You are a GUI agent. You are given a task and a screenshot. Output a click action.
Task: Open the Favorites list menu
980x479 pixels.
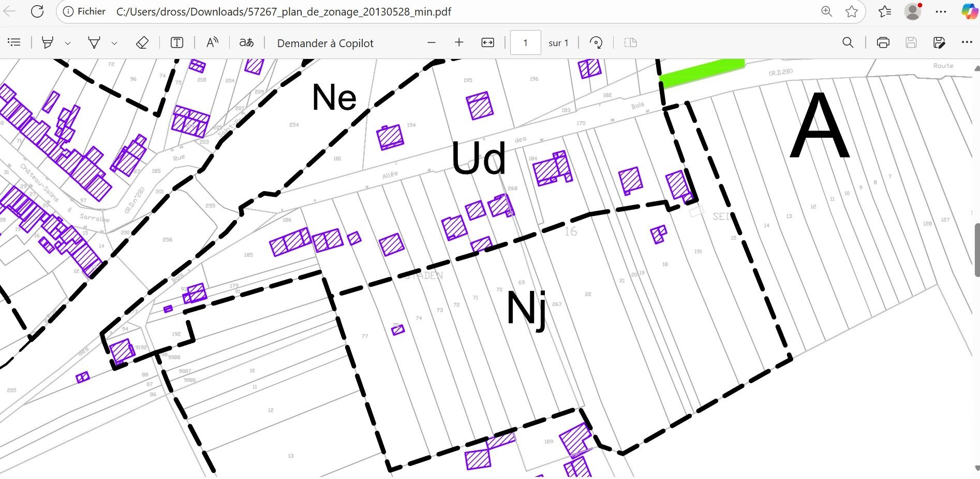(884, 11)
